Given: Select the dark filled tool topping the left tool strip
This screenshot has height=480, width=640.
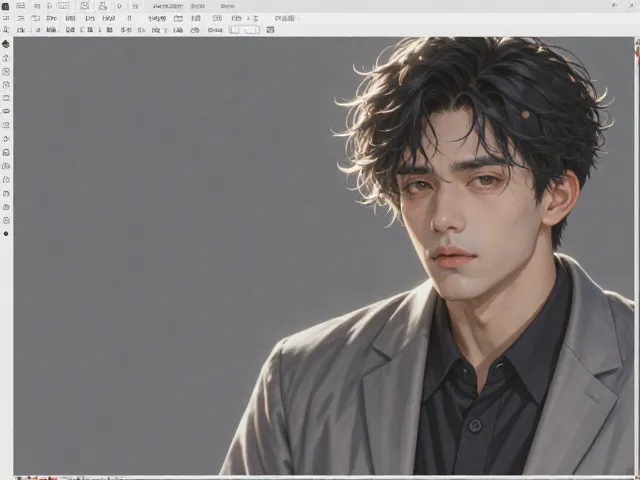Looking at the screenshot, I should click(x=6, y=44).
